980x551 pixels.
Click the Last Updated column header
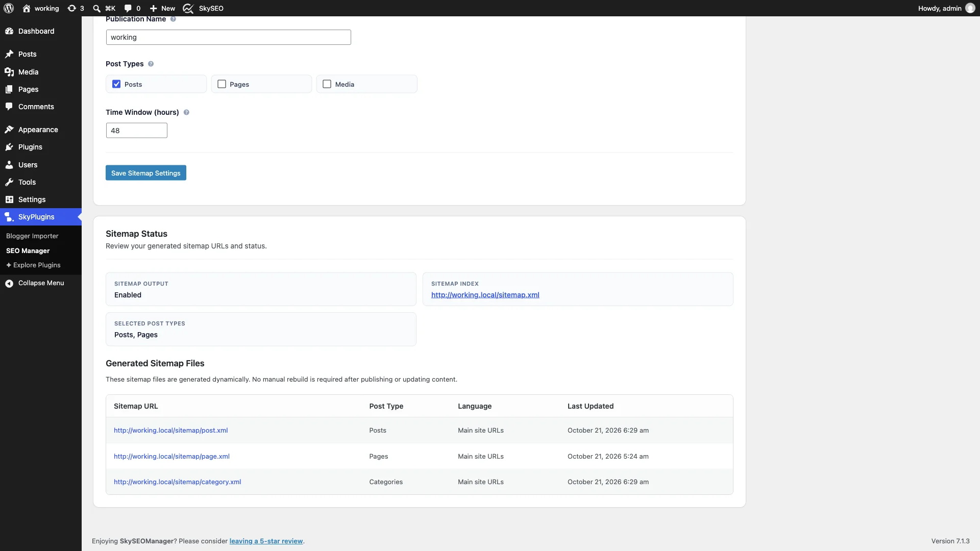591,407
